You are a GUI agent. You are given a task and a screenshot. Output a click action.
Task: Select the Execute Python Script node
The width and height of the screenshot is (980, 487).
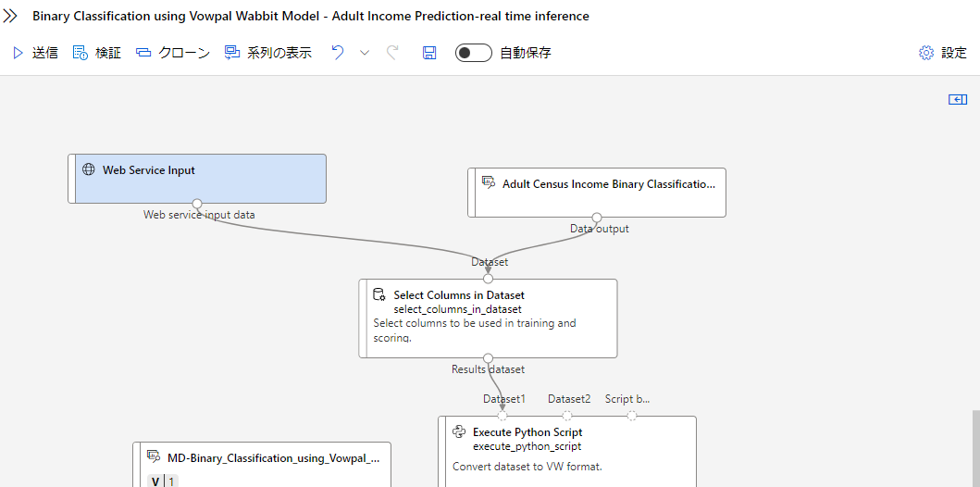tap(566, 449)
